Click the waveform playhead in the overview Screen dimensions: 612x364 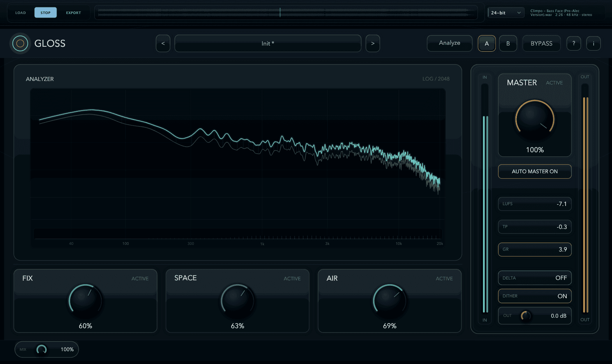pyautogui.click(x=280, y=12)
